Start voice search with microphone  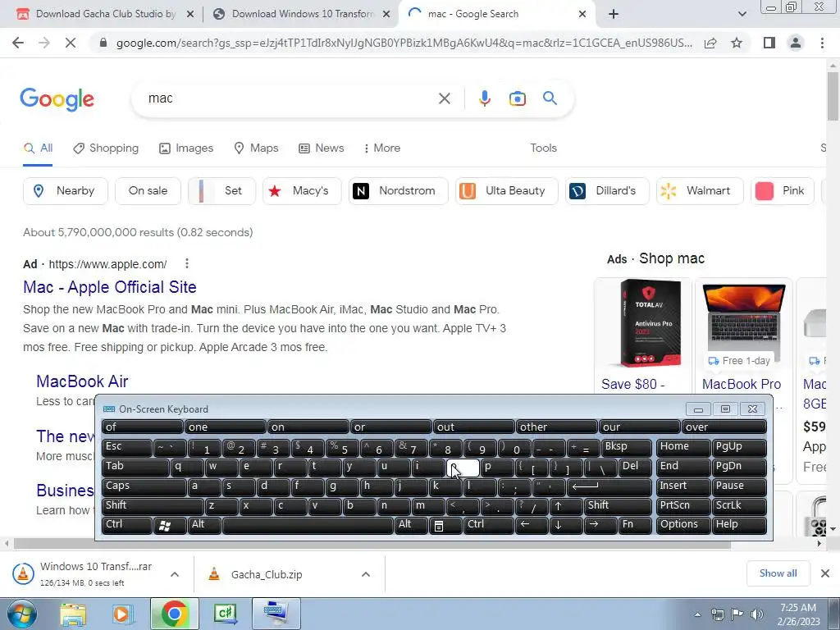pyautogui.click(x=484, y=98)
